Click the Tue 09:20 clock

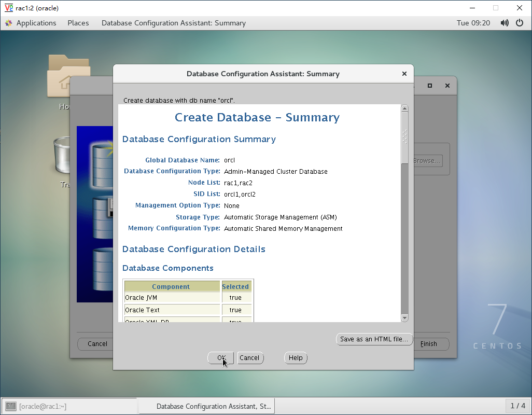click(473, 23)
